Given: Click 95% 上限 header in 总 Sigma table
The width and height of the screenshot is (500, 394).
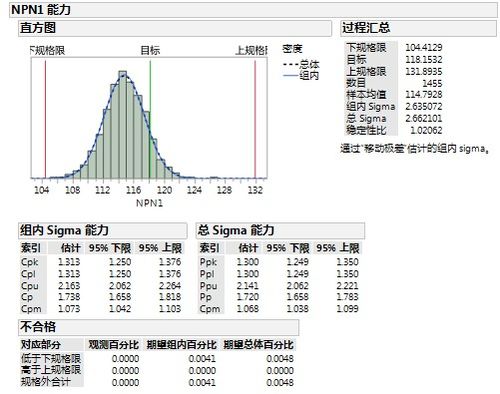Looking at the screenshot, I should click(x=338, y=248).
